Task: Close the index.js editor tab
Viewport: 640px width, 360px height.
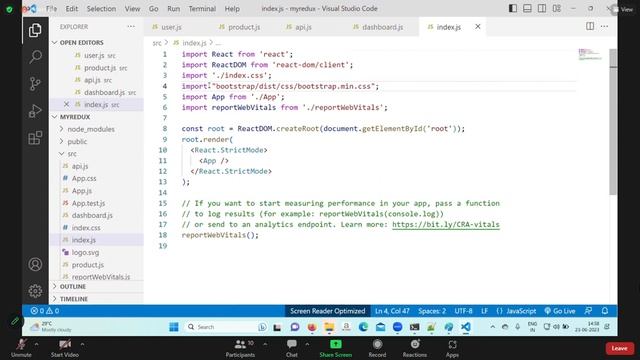Action: (478, 27)
